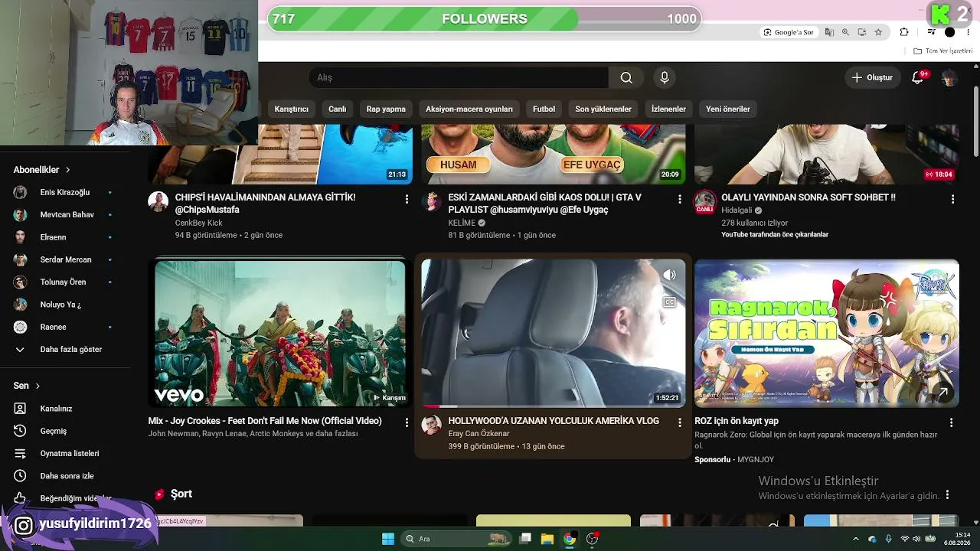Open Oynatma listeleri in sidebar
The image size is (980, 551).
click(65, 453)
